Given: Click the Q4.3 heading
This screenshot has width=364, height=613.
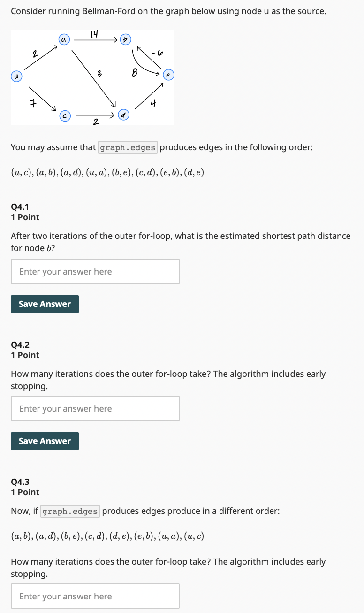Looking at the screenshot, I should click(x=19, y=482).
